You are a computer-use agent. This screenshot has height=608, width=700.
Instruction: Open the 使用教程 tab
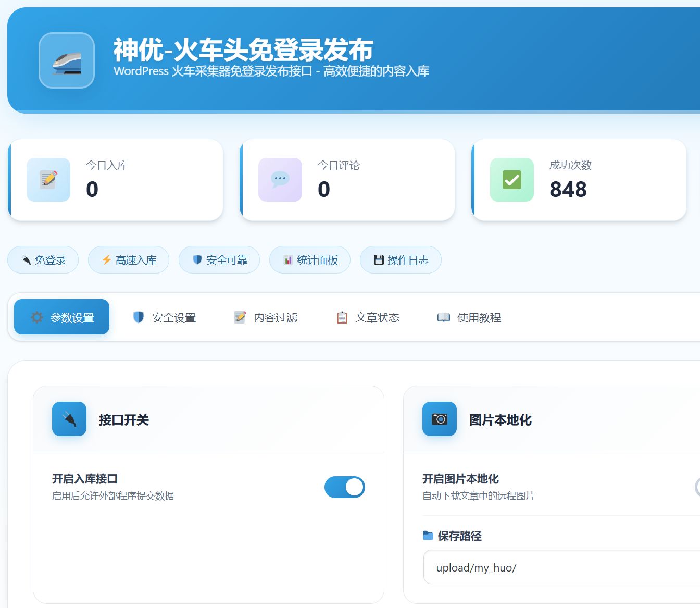point(469,317)
